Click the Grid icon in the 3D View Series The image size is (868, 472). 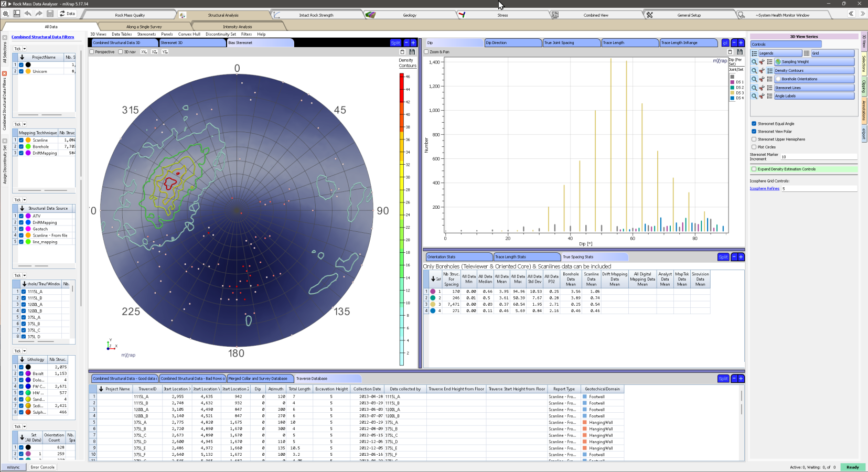[807, 53]
